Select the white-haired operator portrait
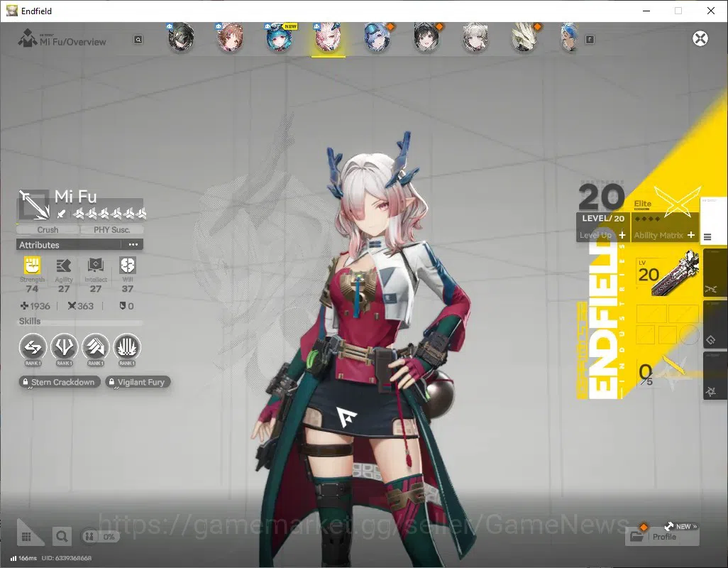This screenshot has height=568, width=728. [x=475, y=38]
